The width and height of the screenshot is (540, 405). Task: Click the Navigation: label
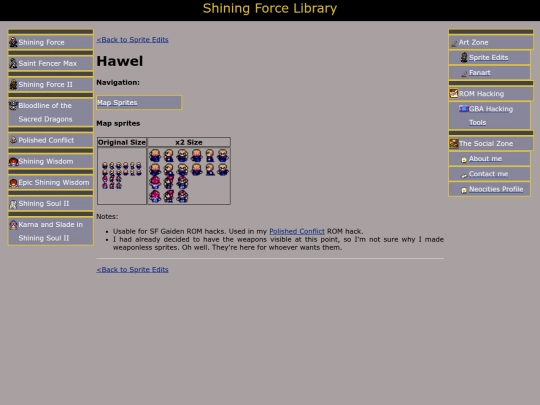click(x=118, y=83)
